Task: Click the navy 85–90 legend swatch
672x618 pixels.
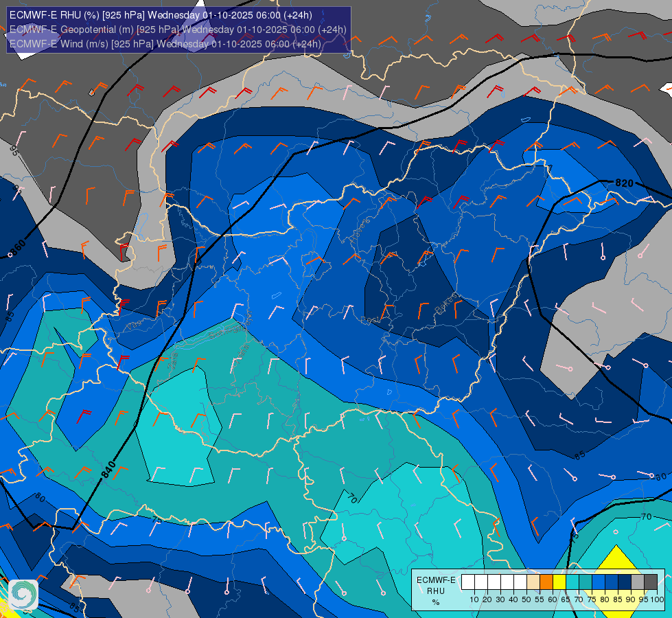Action: pos(625,582)
